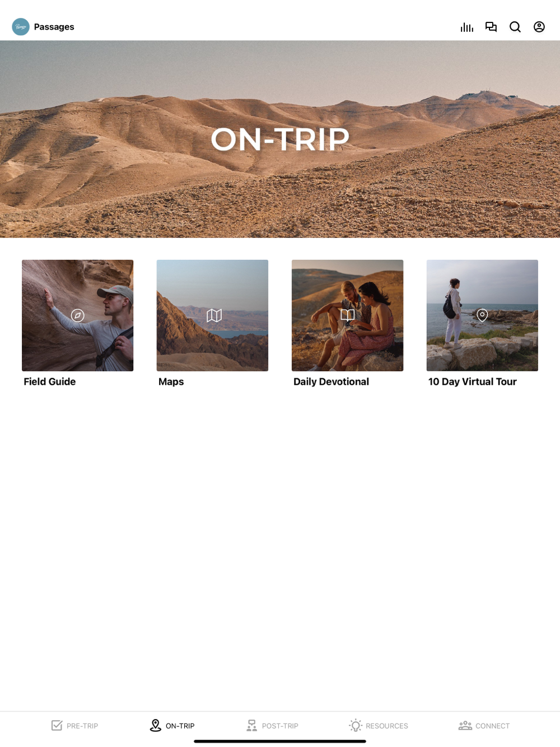
Task: Tap the search magnifier icon
Action: click(x=515, y=27)
